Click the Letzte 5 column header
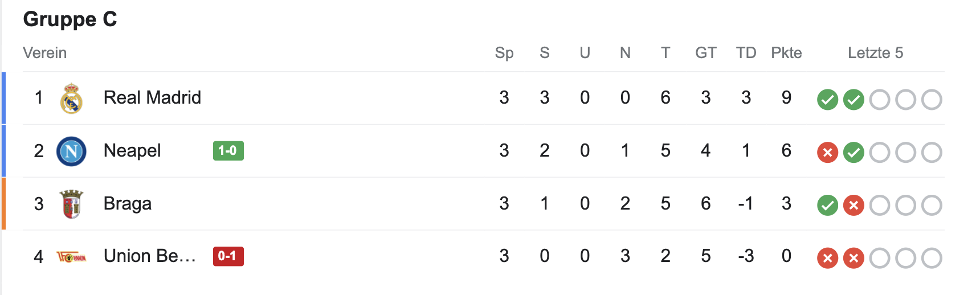Screen dimensions: 980x295 [875, 53]
